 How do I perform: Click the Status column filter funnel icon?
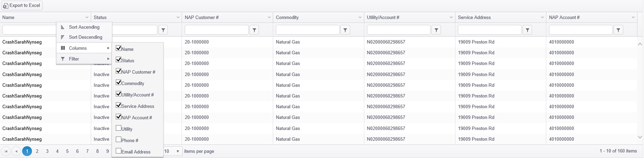tap(163, 30)
